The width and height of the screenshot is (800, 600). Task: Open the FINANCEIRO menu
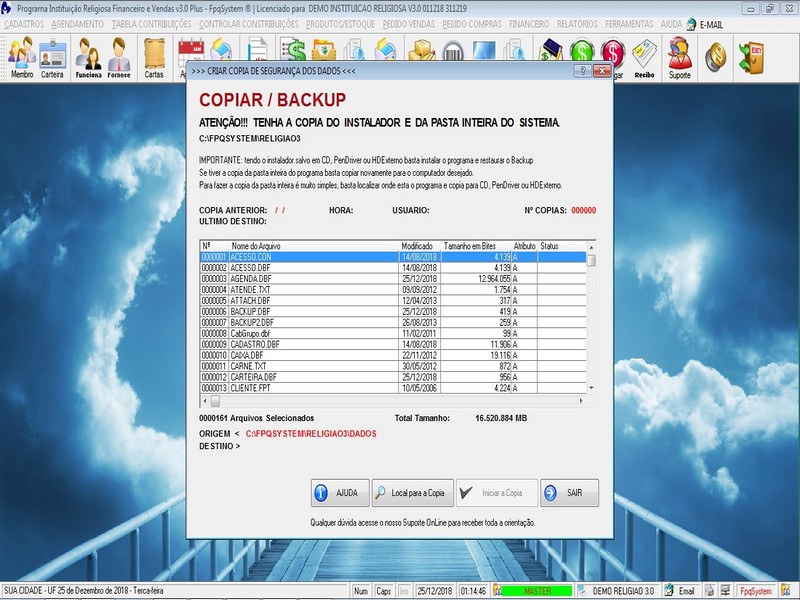(529, 24)
